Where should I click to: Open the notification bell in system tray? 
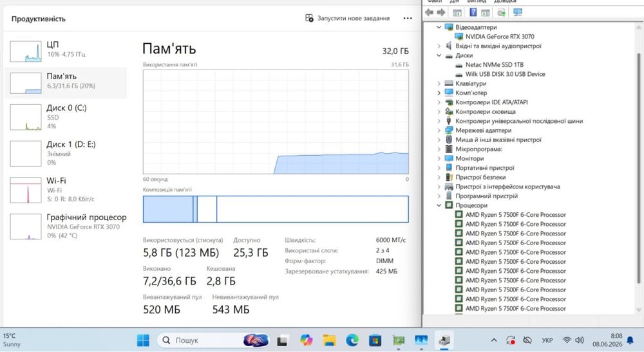[x=630, y=340]
